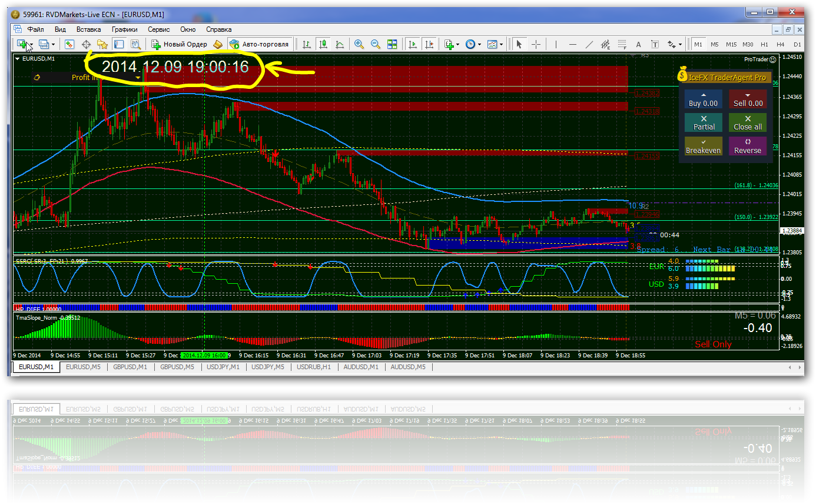The width and height of the screenshot is (816, 504).
Task: Open the indicators list icon
Action: coord(449,44)
